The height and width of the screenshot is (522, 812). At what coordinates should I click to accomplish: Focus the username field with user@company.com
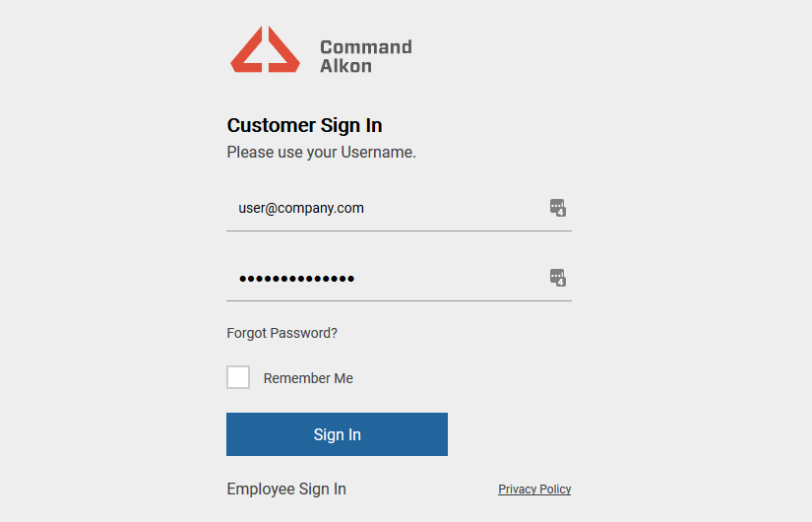click(399, 209)
